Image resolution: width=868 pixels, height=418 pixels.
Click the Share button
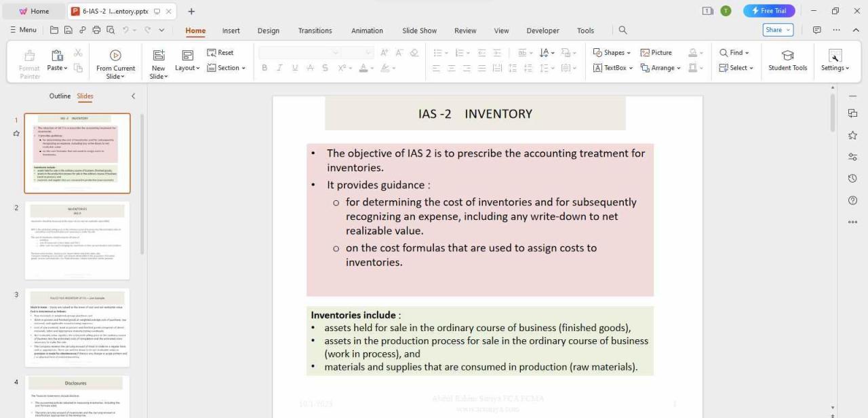tap(778, 30)
